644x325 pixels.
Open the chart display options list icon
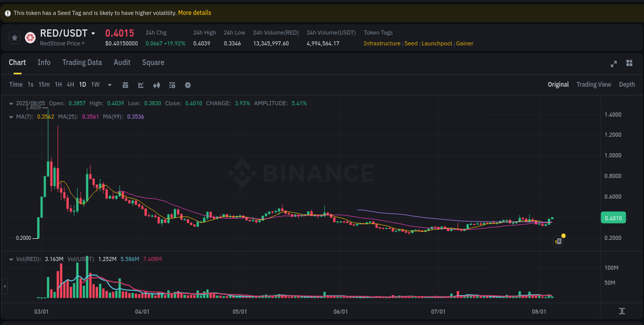172,85
